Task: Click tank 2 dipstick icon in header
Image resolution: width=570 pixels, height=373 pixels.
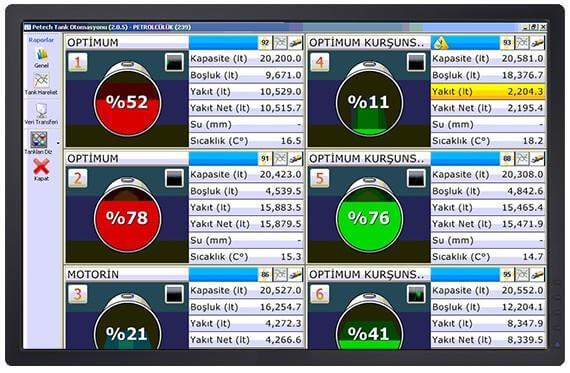Action: (296, 159)
